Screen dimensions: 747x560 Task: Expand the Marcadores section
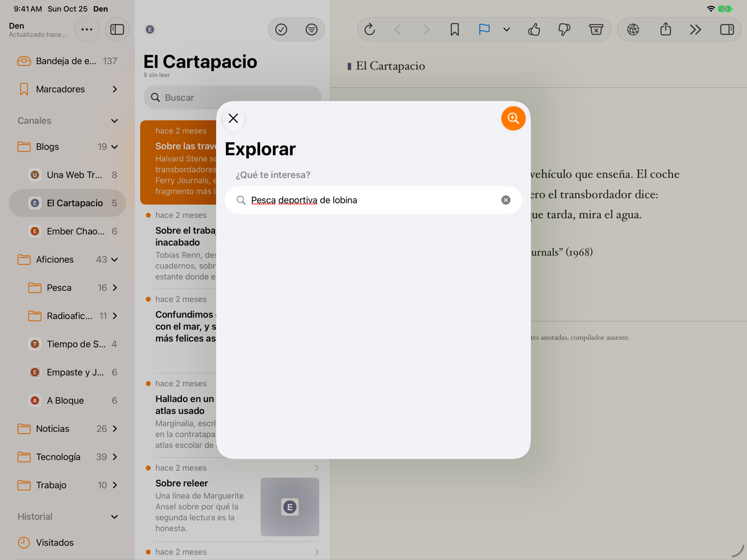tap(115, 89)
